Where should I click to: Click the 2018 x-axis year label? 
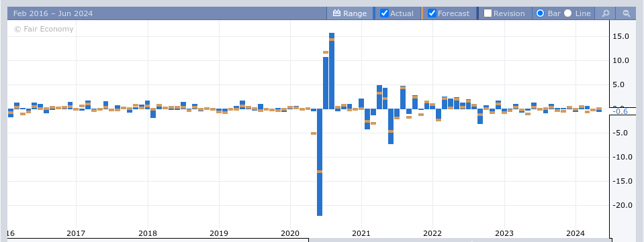148,233
